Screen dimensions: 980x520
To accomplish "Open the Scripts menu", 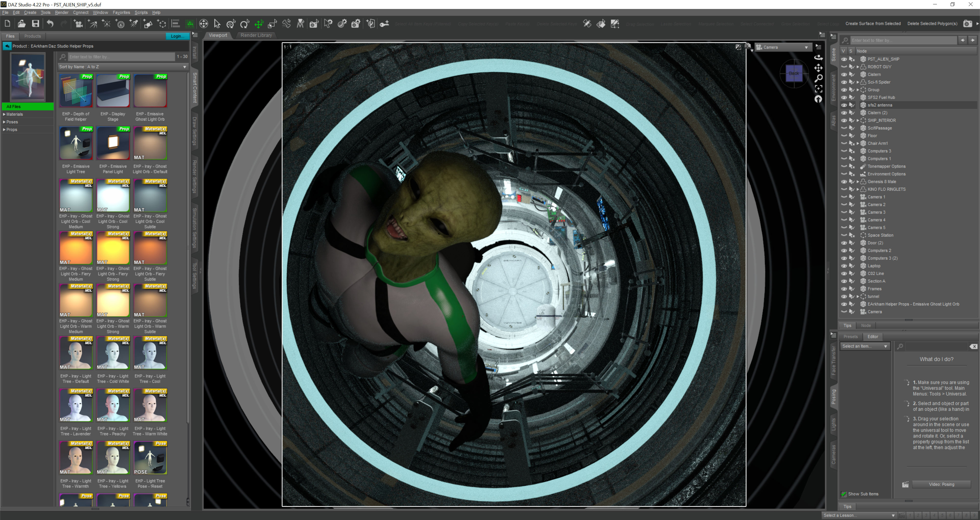I will 141,13.
